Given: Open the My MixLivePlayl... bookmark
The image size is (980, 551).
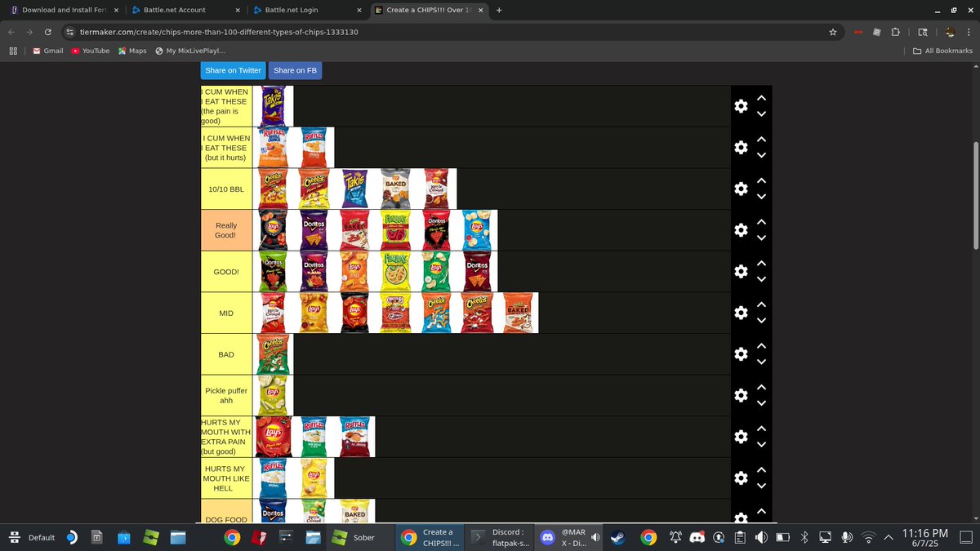Looking at the screenshot, I should (190, 51).
